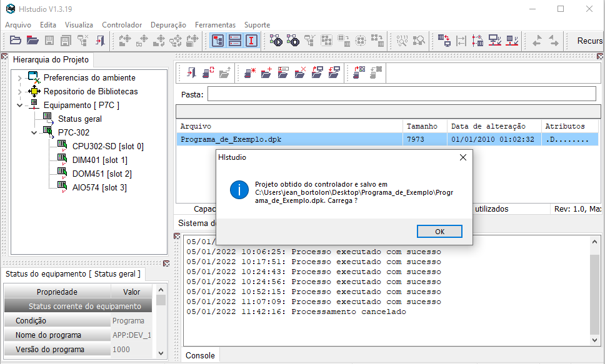605x364 pixels.
Task: Click the Pasta input field
Action: point(402,94)
